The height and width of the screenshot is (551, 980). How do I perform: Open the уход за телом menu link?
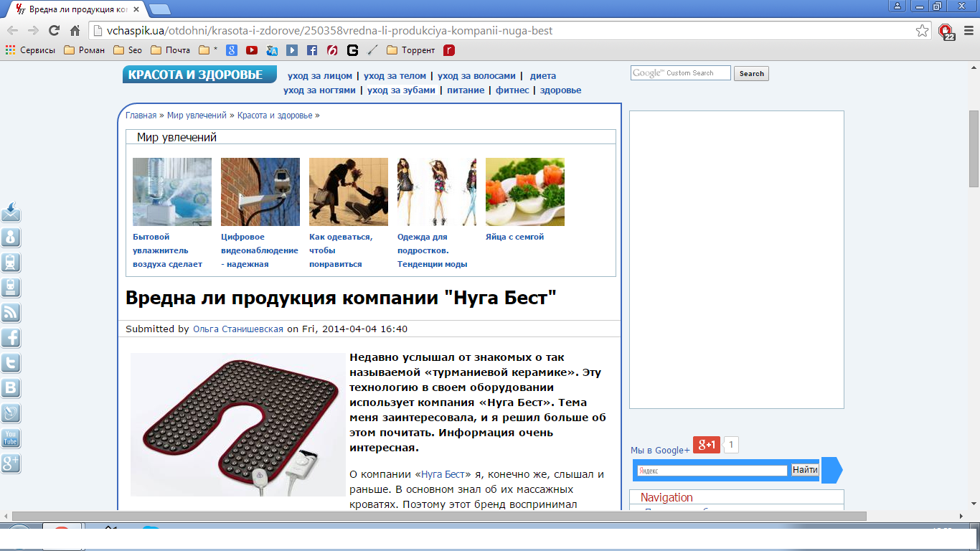pos(395,75)
